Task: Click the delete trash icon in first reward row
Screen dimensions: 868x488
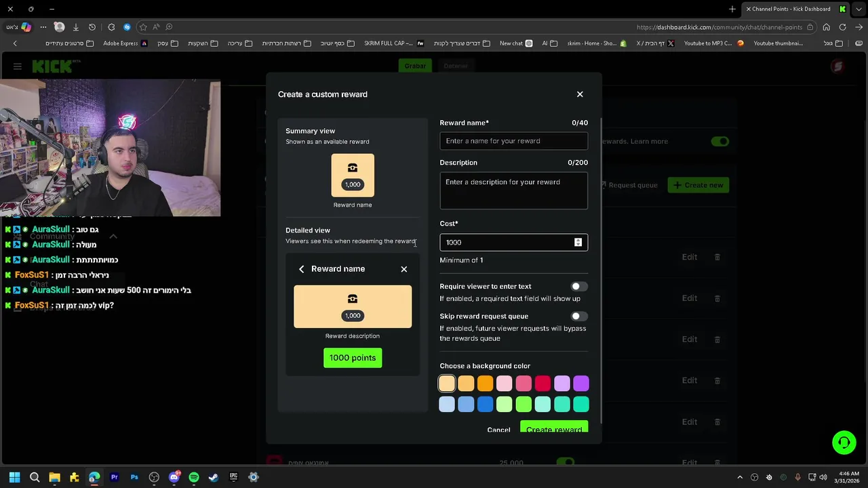Action: (717, 257)
